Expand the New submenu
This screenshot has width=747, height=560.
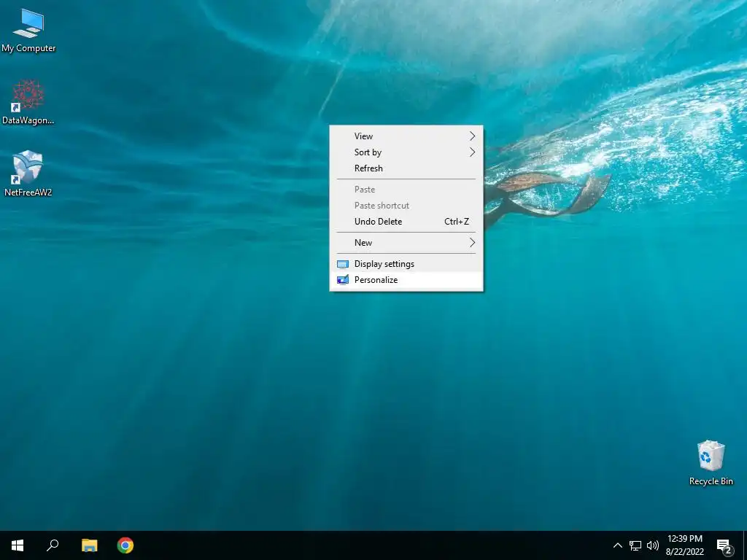click(406, 243)
